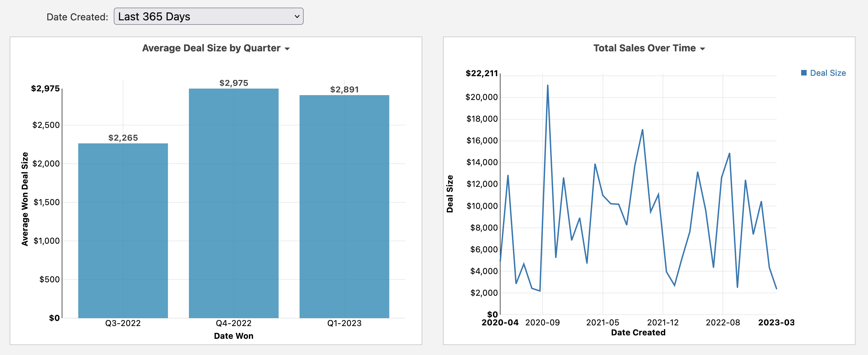This screenshot has width=868, height=355.
Task: Click the peak near 2020-09 on the line
Action: 548,84
